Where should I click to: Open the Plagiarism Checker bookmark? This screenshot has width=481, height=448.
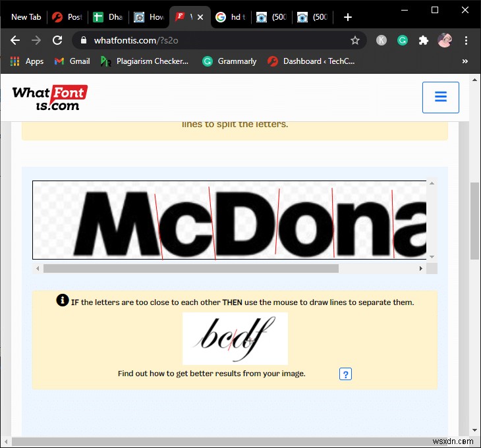pos(144,61)
